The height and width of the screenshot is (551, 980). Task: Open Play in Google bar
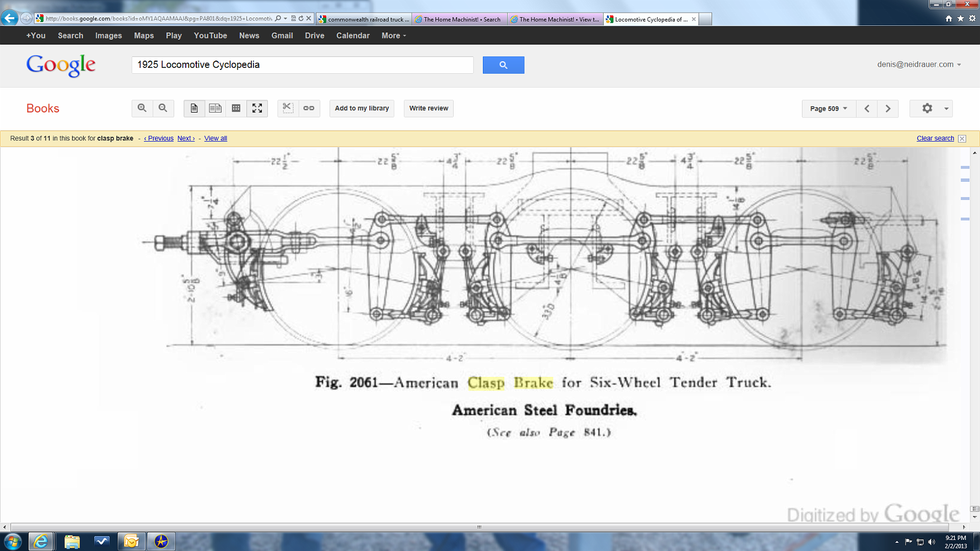pyautogui.click(x=174, y=35)
